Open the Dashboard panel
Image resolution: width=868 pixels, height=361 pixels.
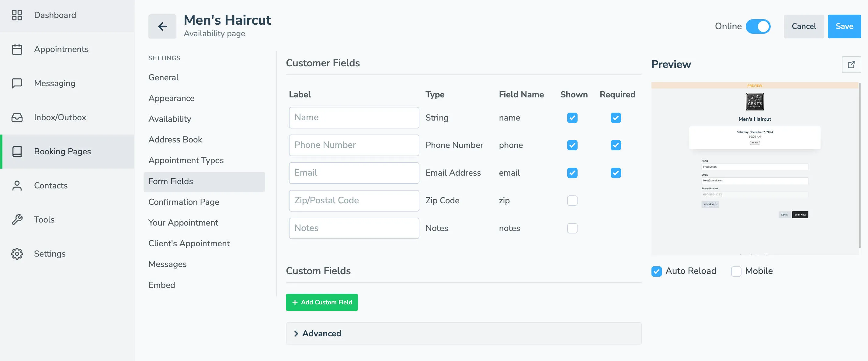[54, 15]
